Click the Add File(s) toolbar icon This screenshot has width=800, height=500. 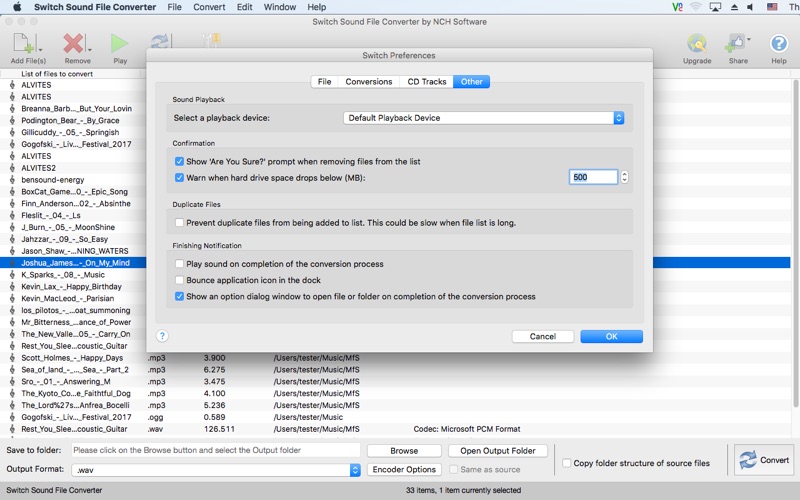coord(23,43)
